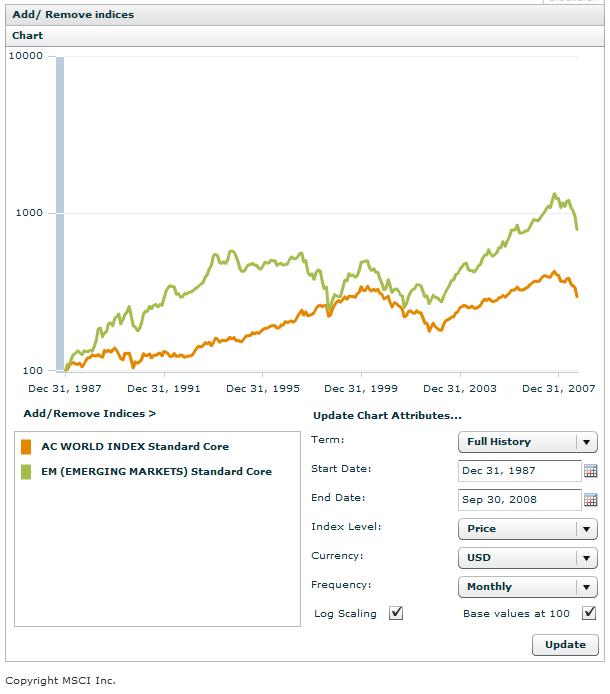Select the Chart section header
610x694 pixels.
pos(28,36)
